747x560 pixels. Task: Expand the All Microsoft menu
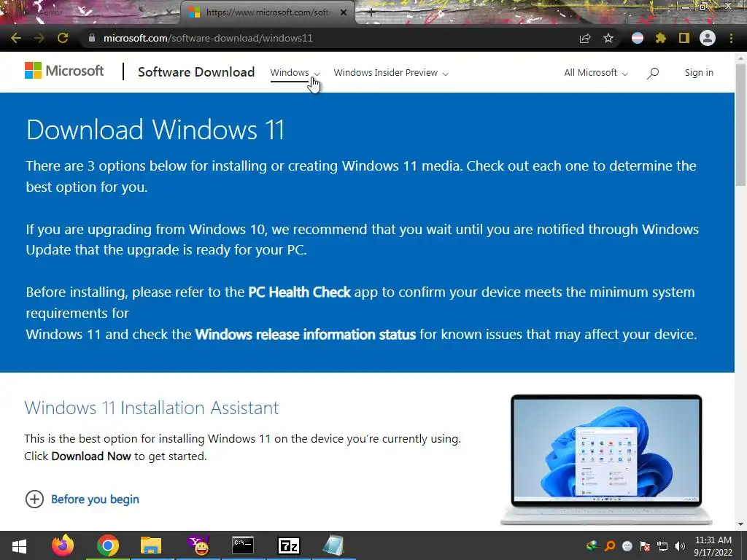(x=596, y=73)
